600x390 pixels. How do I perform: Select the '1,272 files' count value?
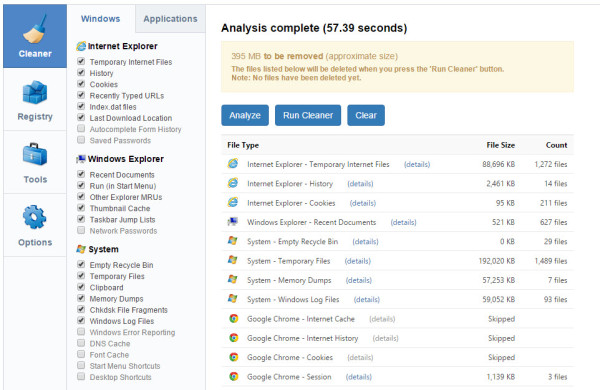(x=551, y=164)
